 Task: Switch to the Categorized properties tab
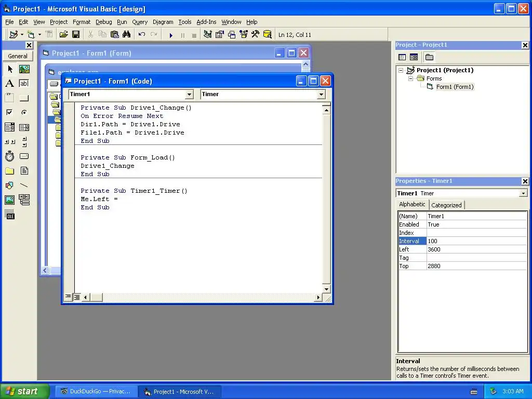(446, 205)
